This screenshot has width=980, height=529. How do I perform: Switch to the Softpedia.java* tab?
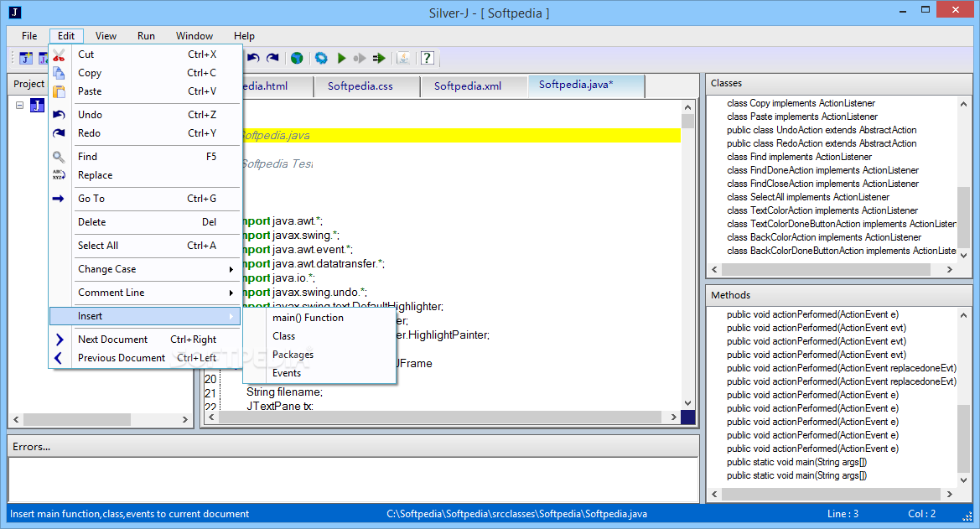coord(586,85)
